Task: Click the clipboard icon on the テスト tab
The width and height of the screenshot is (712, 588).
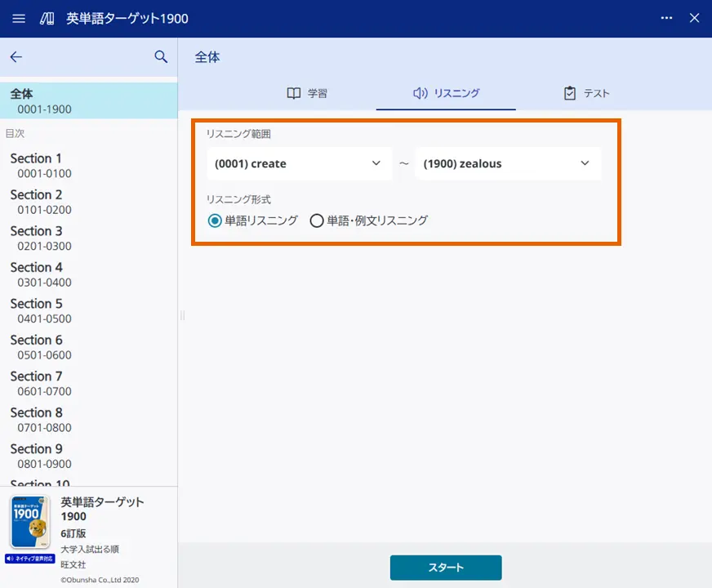Action: tap(569, 92)
